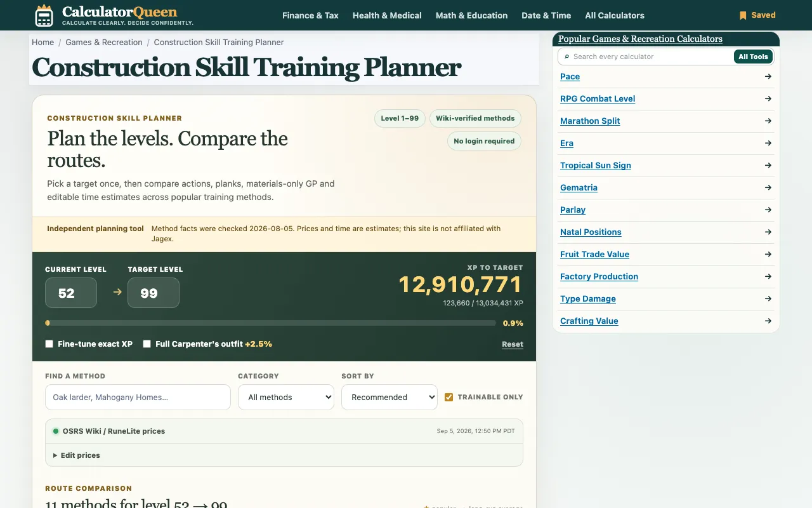The width and height of the screenshot is (812, 508).
Task: Click the arrow icon next to RPG Combat Level
Action: pos(768,98)
